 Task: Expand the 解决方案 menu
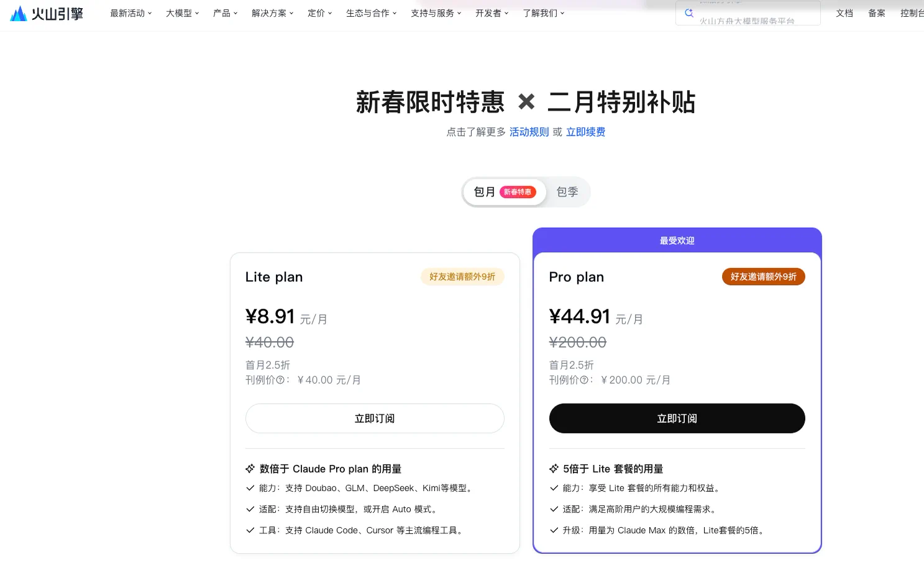coord(273,13)
